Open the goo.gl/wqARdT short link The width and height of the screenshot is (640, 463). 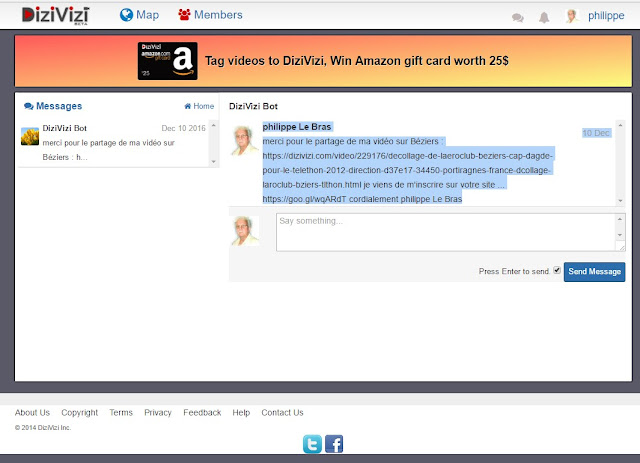304,199
